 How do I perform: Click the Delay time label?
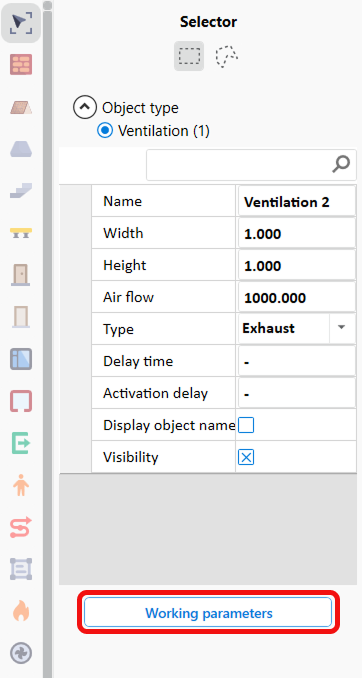[x=138, y=361]
